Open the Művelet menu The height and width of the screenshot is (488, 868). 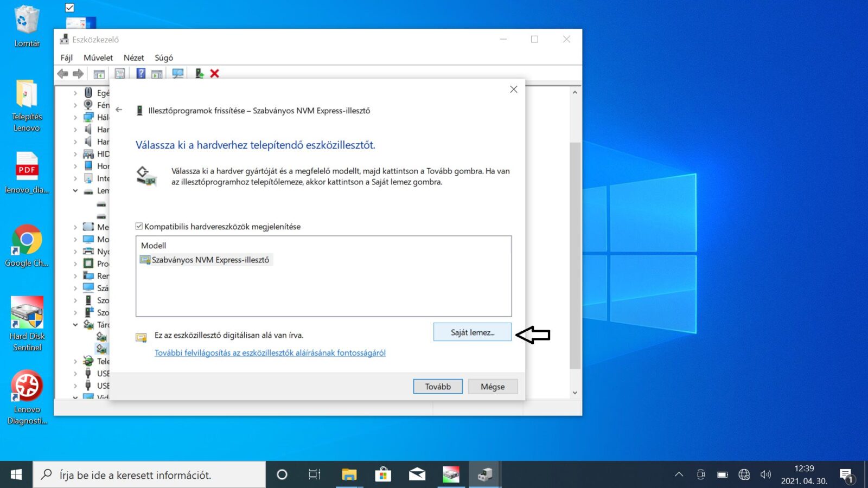point(98,57)
